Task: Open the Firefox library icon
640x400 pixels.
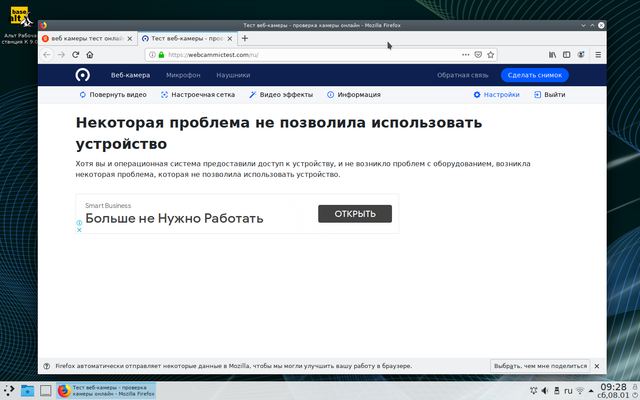Action: pyautogui.click(x=552, y=55)
